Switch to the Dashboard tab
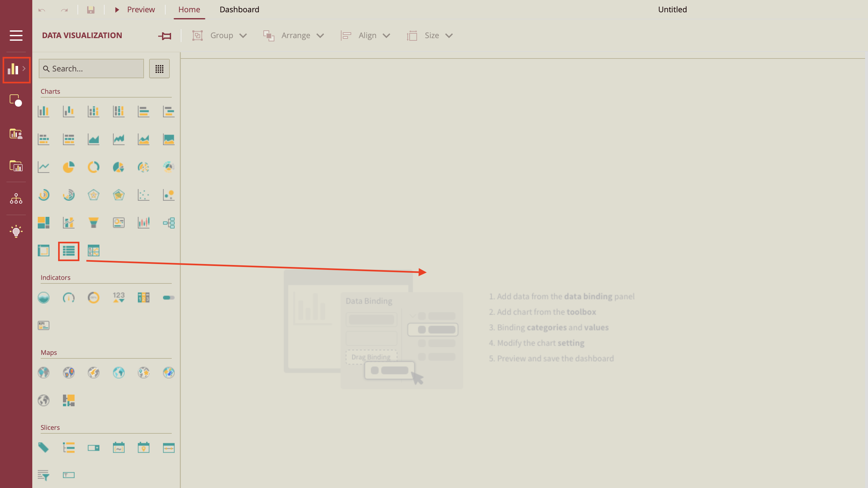This screenshot has height=488, width=868. [x=239, y=9]
